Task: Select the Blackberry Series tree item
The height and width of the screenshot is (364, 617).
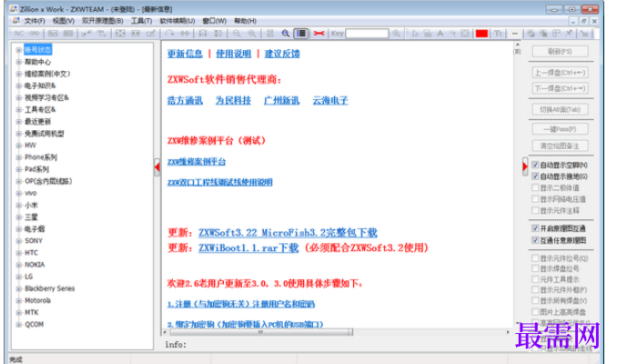Action: [49, 288]
